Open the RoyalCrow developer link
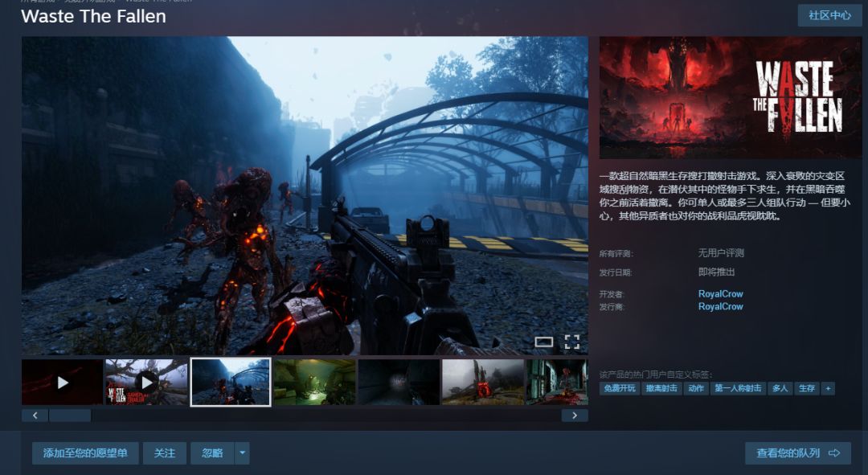This screenshot has width=868, height=475. coord(720,294)
